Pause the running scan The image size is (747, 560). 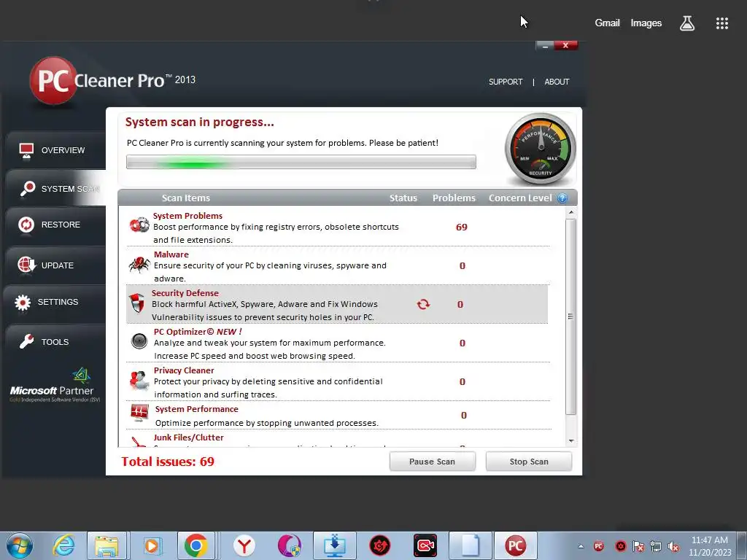[x=432, y=462]
